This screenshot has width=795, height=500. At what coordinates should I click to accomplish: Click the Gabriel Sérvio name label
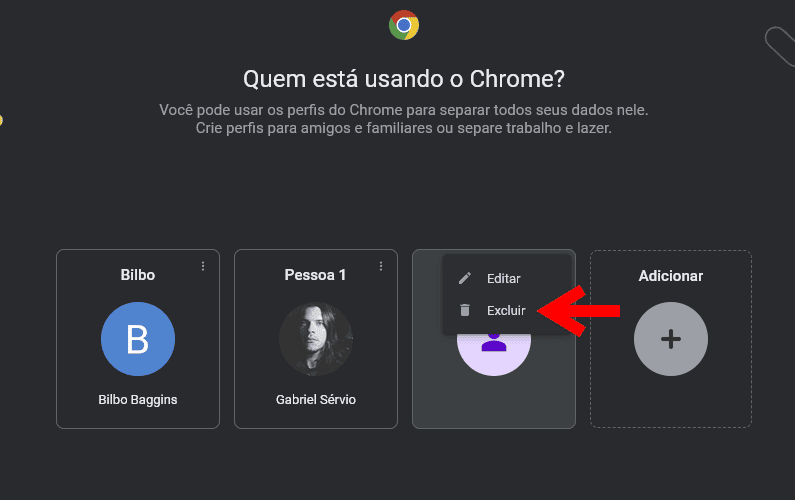click(x=316, y=400)
